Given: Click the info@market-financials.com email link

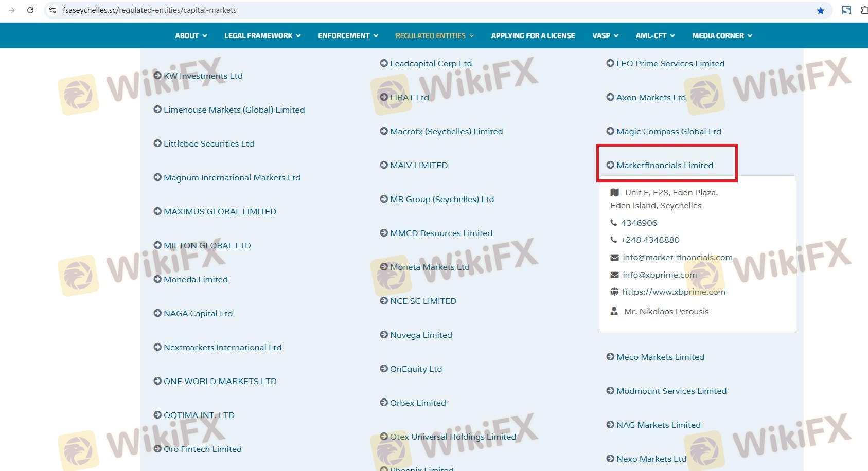Looking at the screenshot, I should pos(677,258).
